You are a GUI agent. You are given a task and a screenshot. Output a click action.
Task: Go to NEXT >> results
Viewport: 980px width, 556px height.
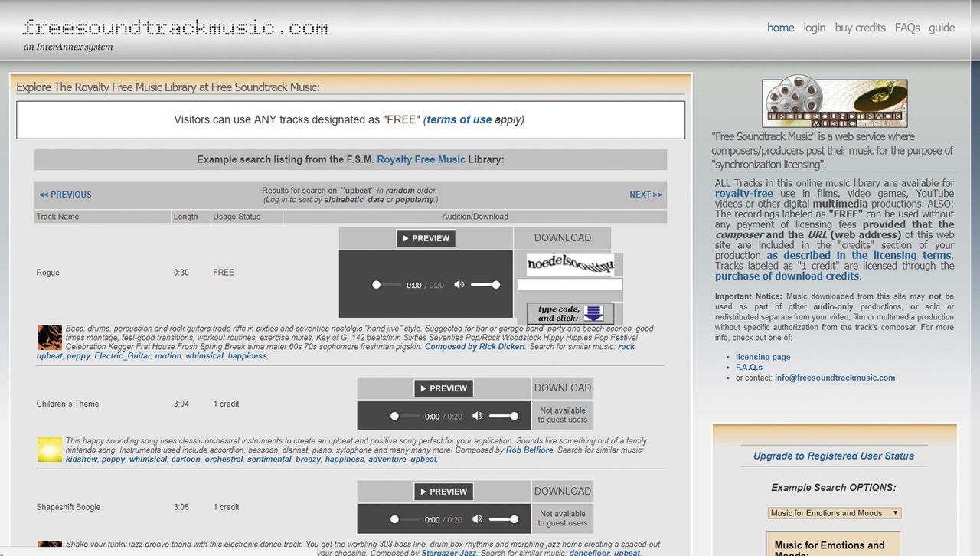pos(645,195)
